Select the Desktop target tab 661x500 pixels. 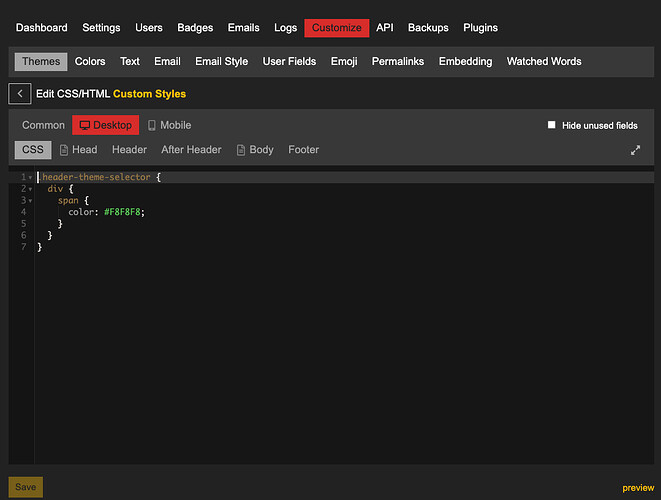point(105,125)
